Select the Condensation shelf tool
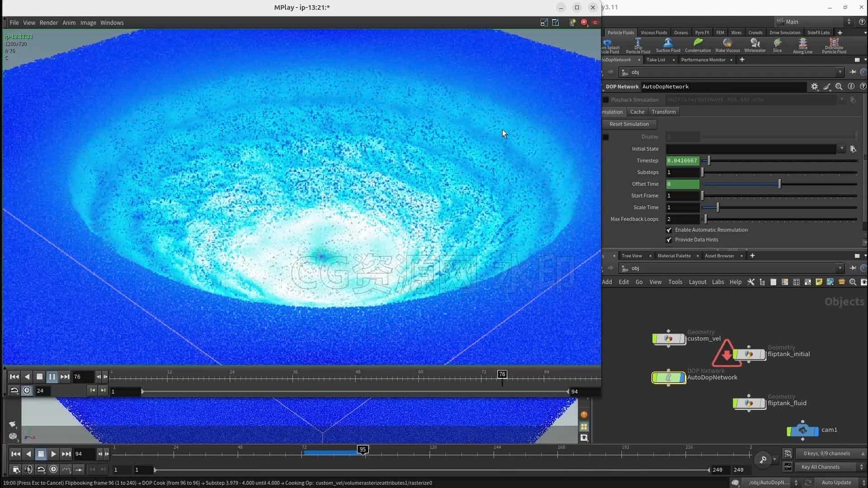Screen dimensions: 868x488 coord(698,45)
